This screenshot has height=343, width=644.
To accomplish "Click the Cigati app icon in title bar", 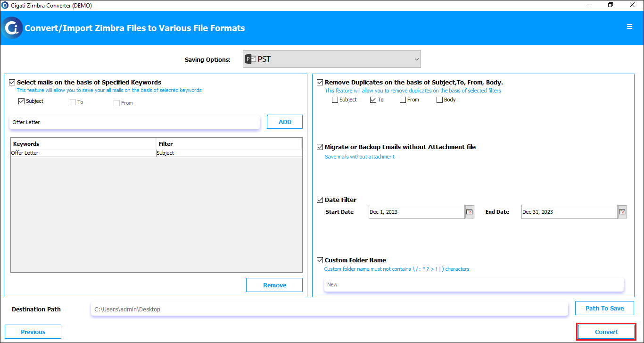I will (x=5, y=5).
